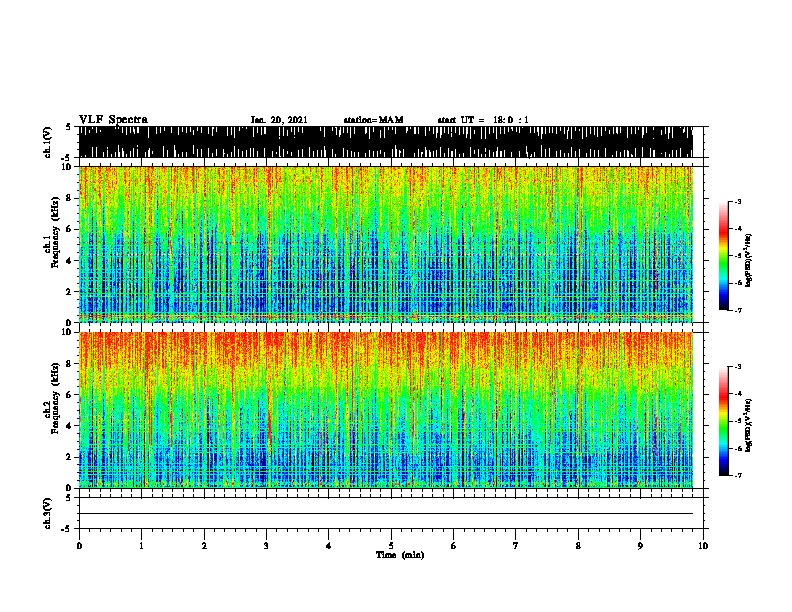Click time-axis tick label "5"
This screenshot has width=792, height=612.
[391, 546]
